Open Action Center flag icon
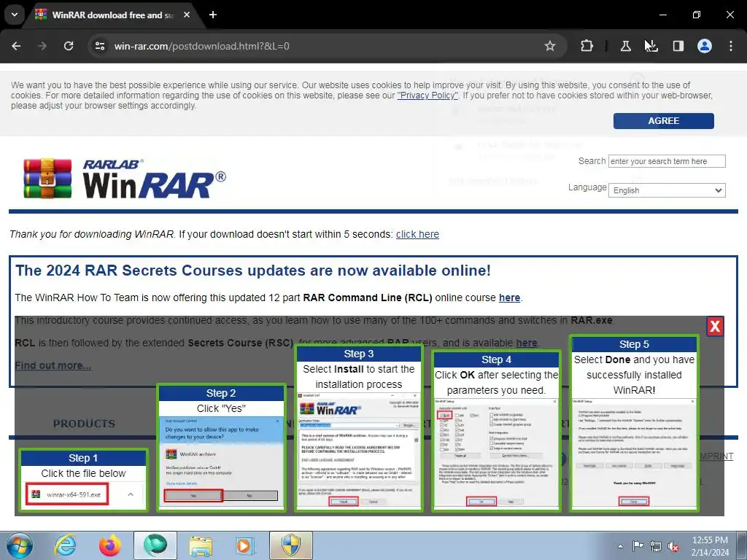Screen dimensions: 747x560 pos(638,546)
